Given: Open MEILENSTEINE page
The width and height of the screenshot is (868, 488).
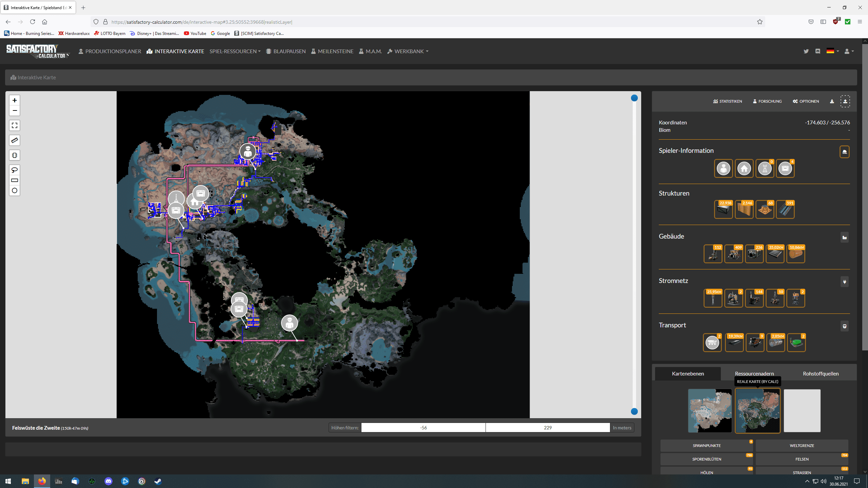Looking at the screenshot, I should [x=332, y=51].
